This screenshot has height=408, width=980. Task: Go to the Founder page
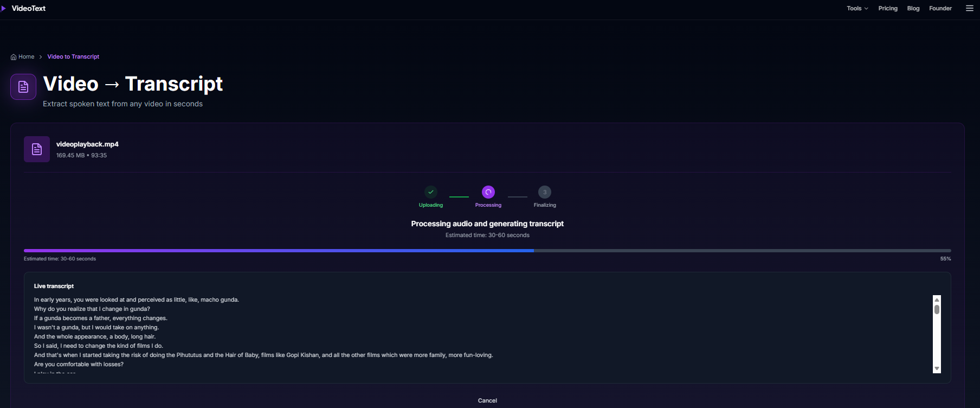pyautogui.click(x=940, y=8)
